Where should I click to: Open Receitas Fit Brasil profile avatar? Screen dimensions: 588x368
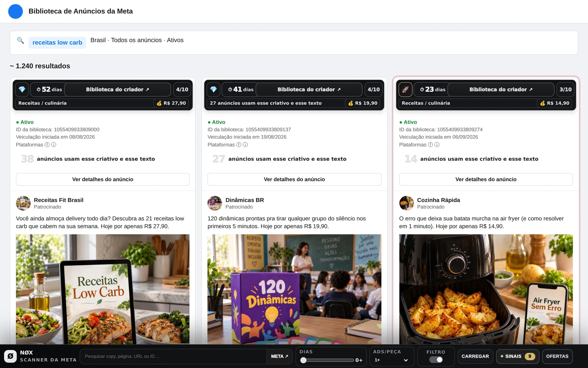(23, 203)
